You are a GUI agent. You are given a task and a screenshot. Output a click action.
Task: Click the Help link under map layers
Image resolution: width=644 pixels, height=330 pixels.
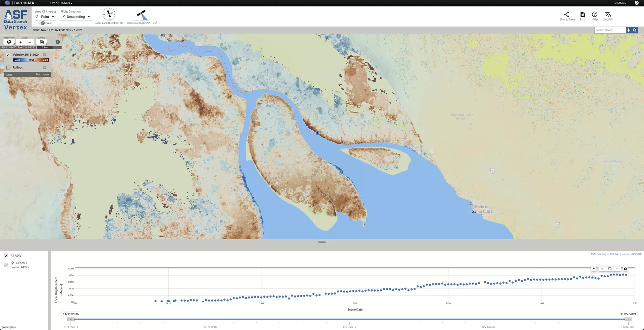pyautogui.click(x=9, y=74)
